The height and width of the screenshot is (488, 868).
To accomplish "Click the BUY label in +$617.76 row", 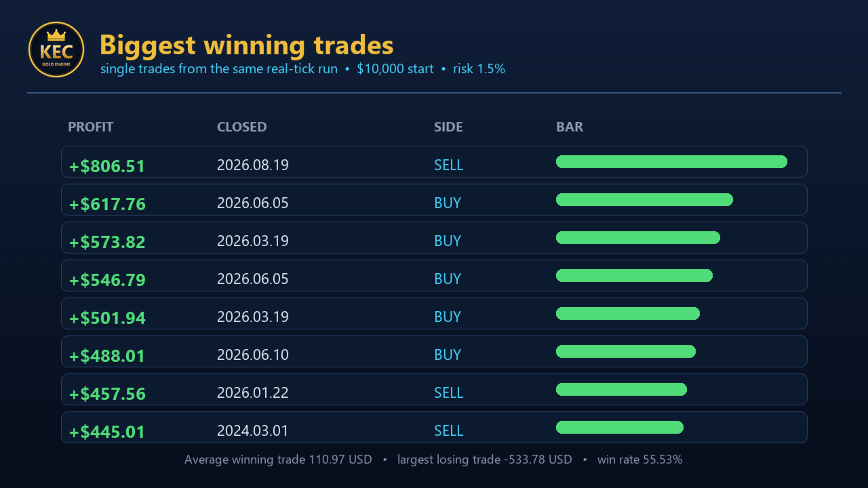I will [x=448, y=203].
